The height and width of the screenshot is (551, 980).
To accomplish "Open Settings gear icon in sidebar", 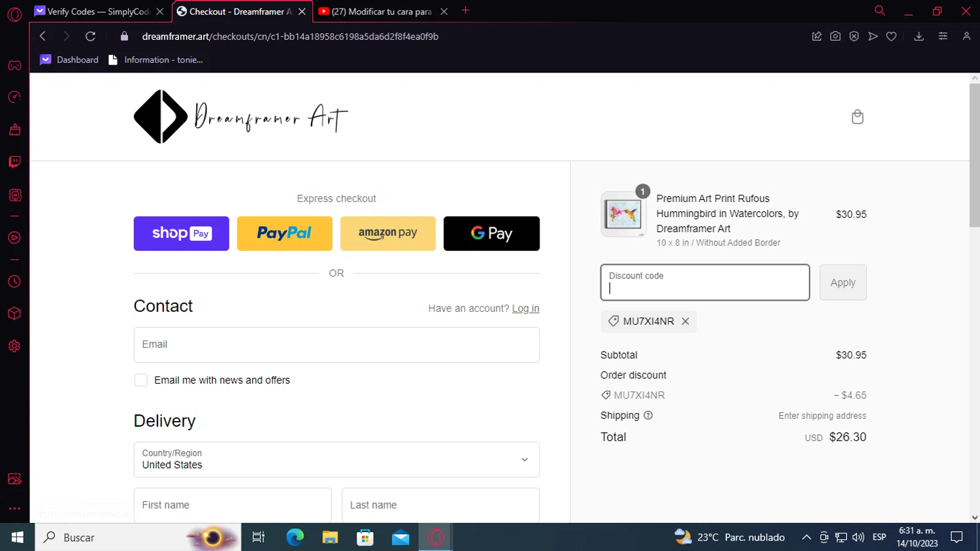I will click(14, 346).
